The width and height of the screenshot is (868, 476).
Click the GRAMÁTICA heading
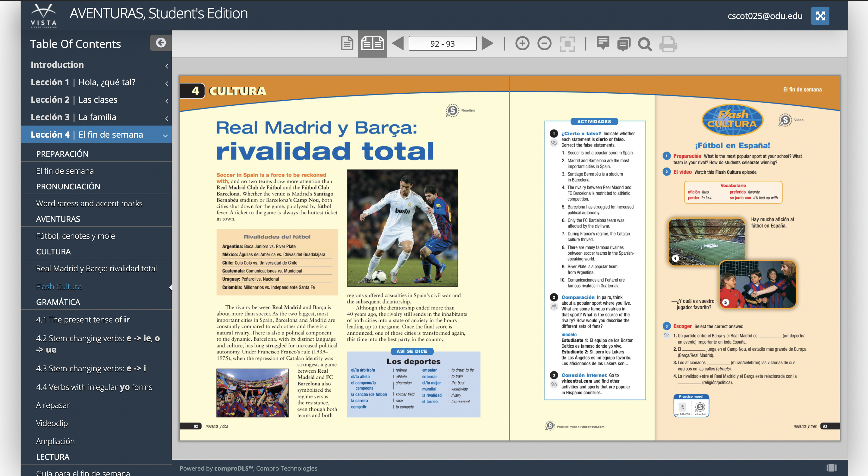[x=58, y=302]
